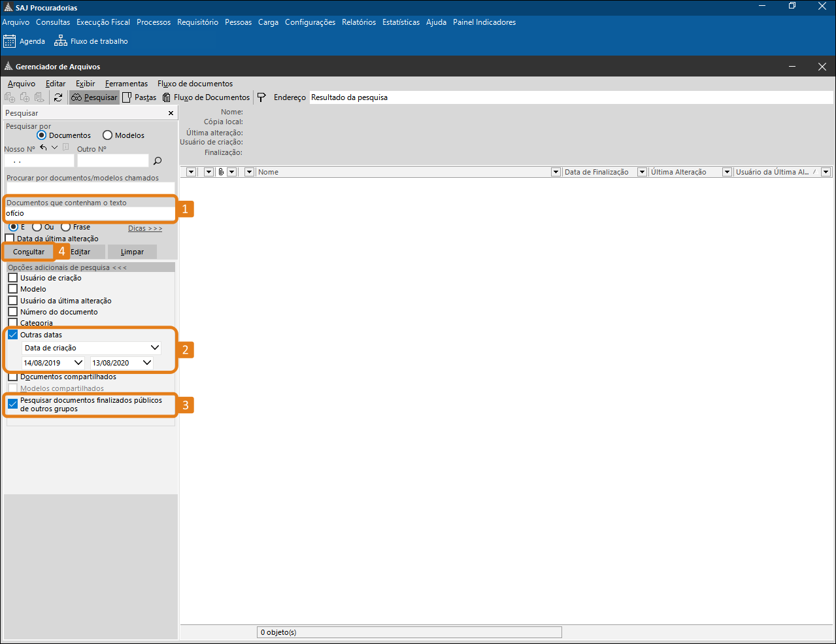Open the Pastas folder toolbar icon
The image size is (836, 644).
tap(127, 97)
